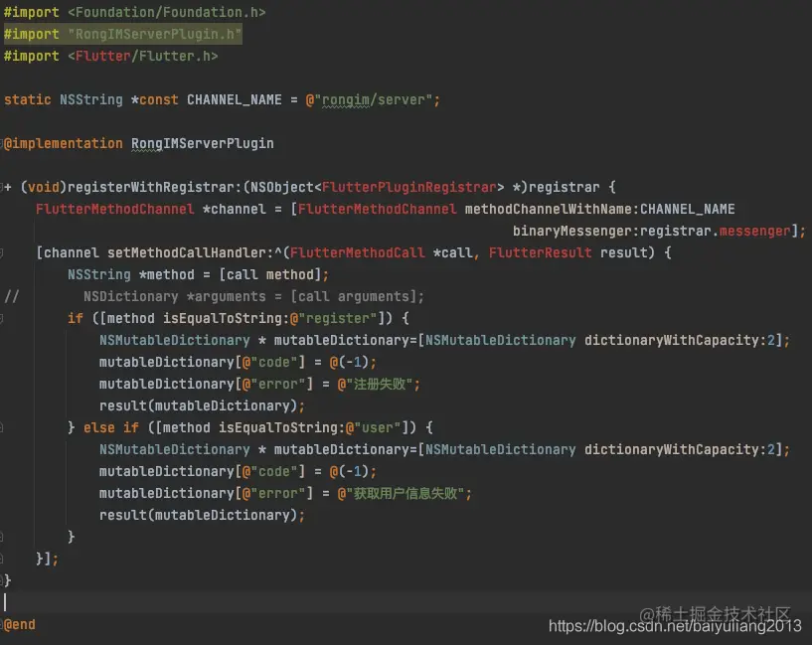Click @"code" key in the register branch
Screen dimensions: 812x645
pos(269,362)
